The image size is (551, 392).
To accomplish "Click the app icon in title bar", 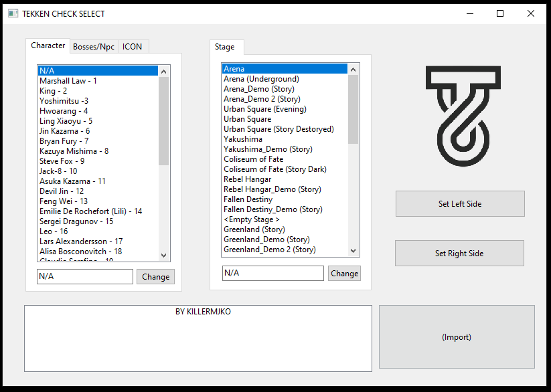I will pyautogui.click(x=13, y=13).
